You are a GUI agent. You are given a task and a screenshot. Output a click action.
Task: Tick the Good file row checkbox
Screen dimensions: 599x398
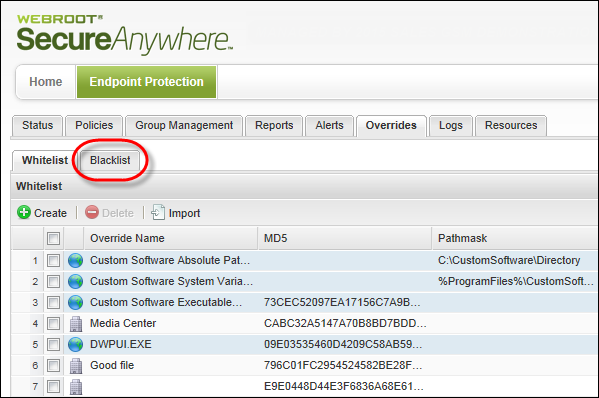pyautogui.click(x=53, y=366)
